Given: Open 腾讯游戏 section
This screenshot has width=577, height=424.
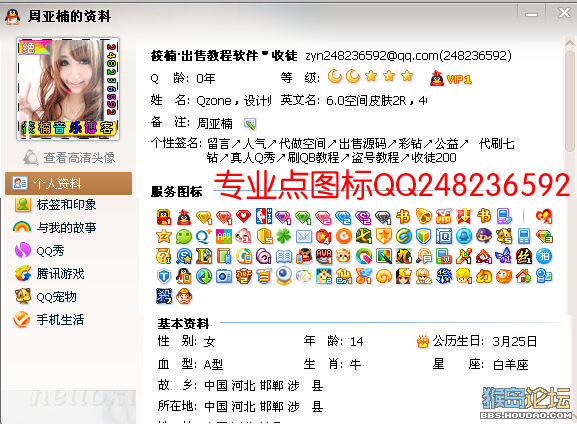Looking at the screenshot, I should click(x=50, y=274).
